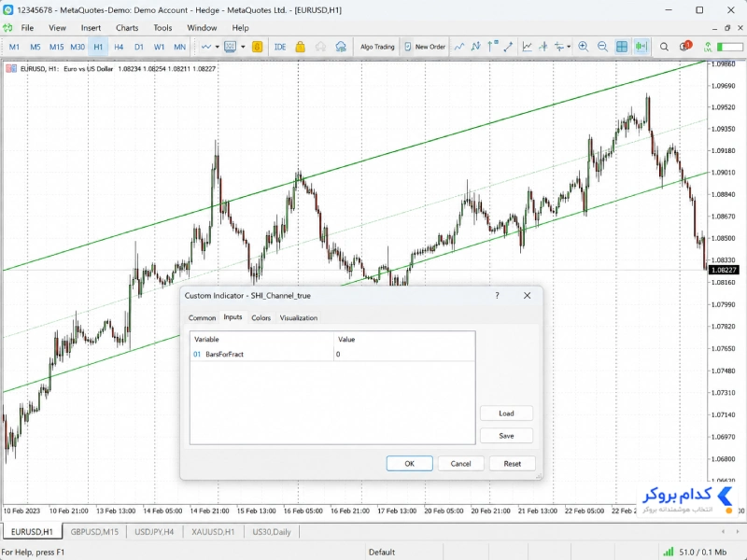Click the Save button
Image resolution: width=747 pixels, height=560 pixels.
click(x=506, y=436)
